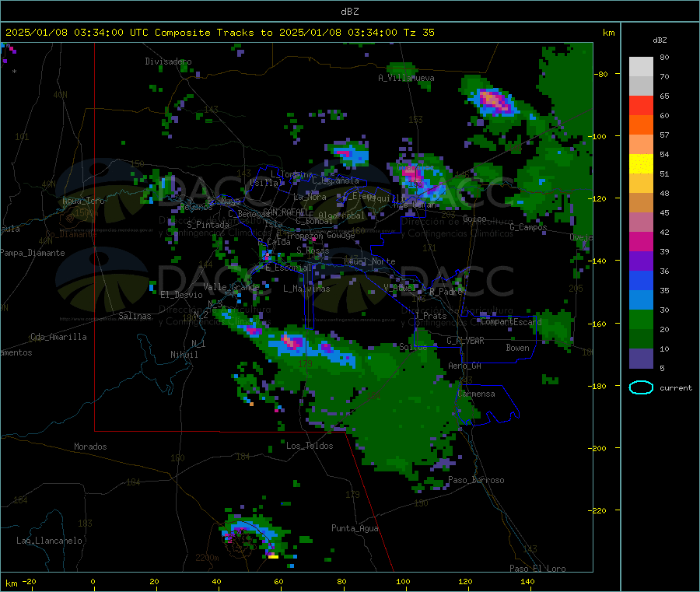Select the R_Caida label
Image resolution: width=700 pixels, height=592 pixels.
point(274,242)
